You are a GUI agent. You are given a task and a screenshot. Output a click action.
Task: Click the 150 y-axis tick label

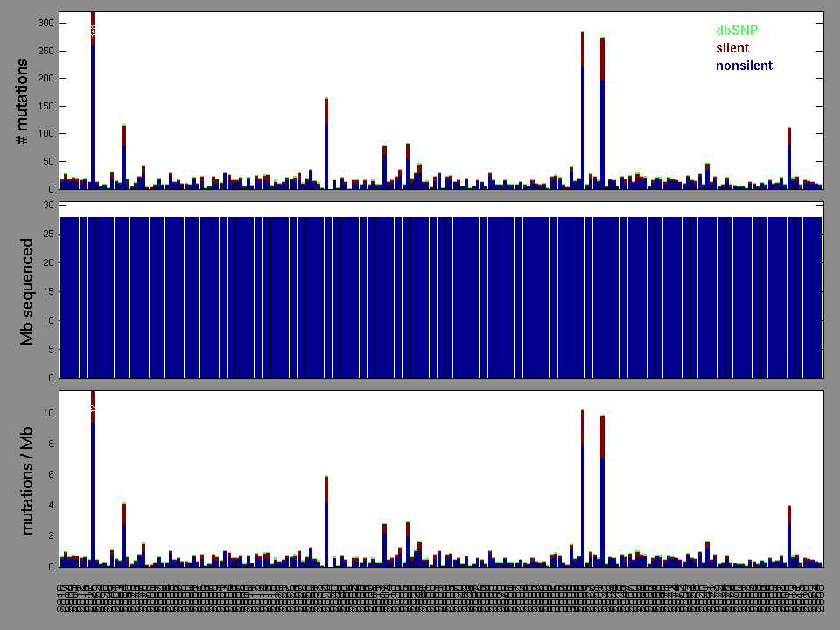click(x=44, y=106)
